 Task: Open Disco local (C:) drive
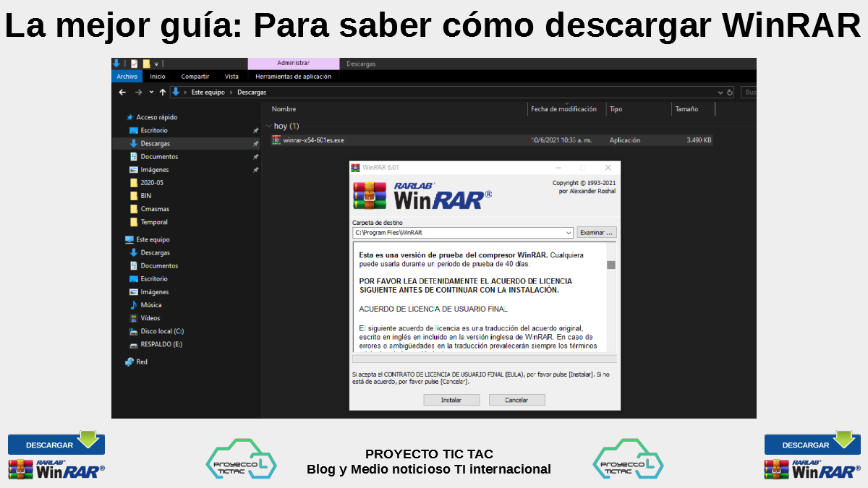coord(162,331)
